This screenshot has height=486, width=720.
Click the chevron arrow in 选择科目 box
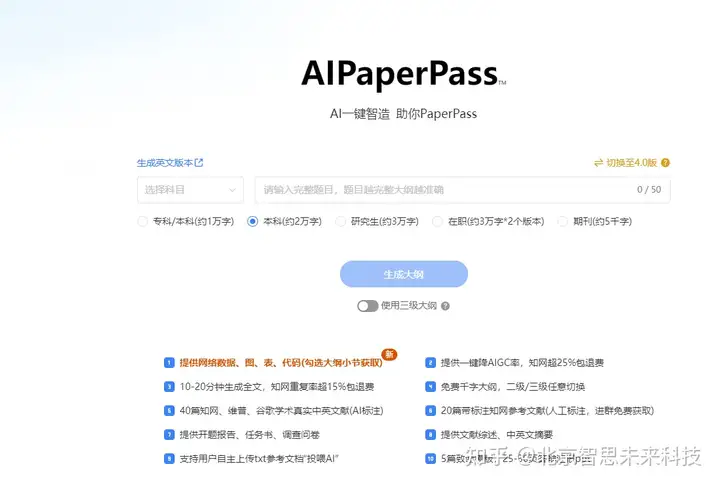pos(232,190)
